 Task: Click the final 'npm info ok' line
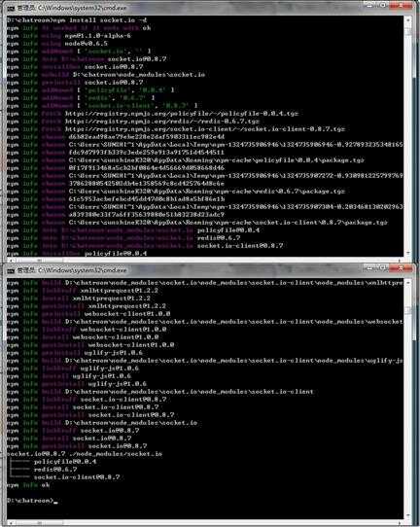(x=28, y=485)
